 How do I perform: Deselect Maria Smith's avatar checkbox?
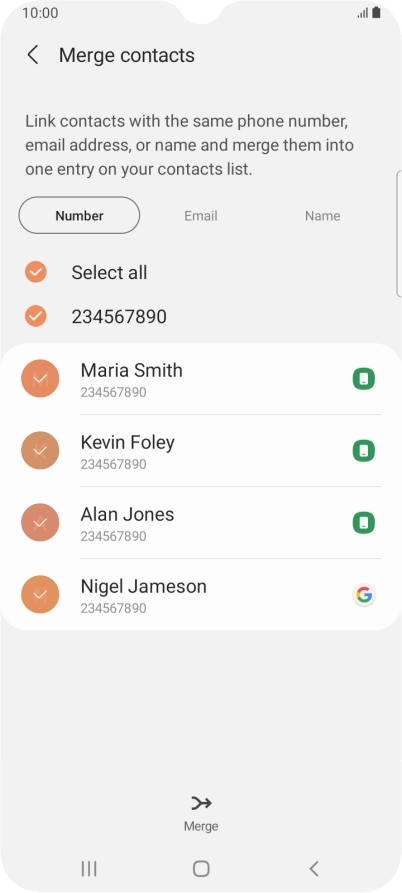click(40, 379)
